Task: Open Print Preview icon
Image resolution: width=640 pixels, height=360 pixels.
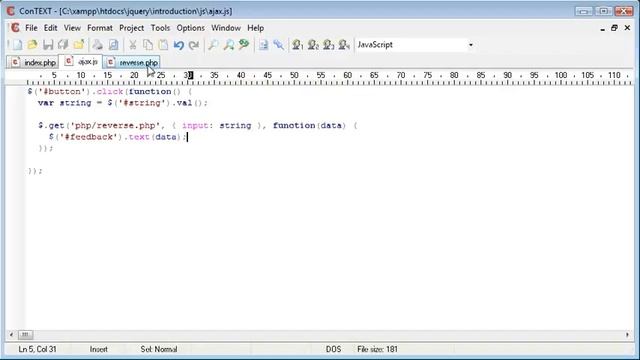Action: (113, 45)
